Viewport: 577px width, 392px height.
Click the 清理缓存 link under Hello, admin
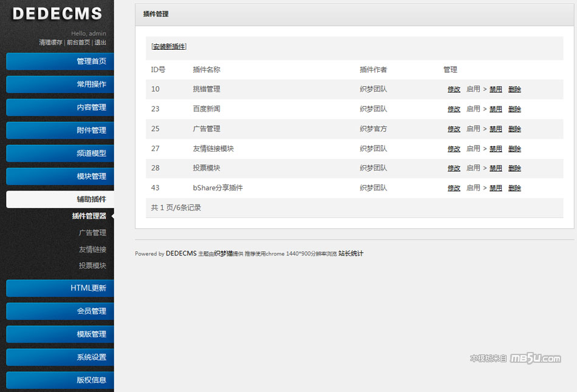50,42
